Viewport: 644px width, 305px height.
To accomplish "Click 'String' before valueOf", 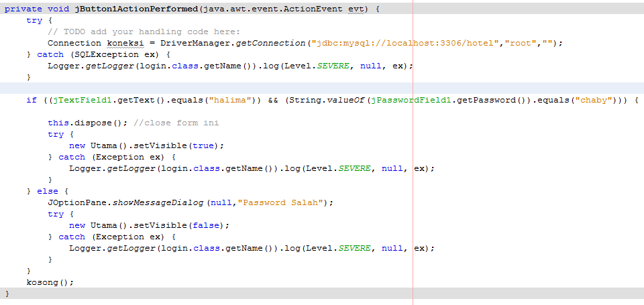I will [x=306, y=100].
